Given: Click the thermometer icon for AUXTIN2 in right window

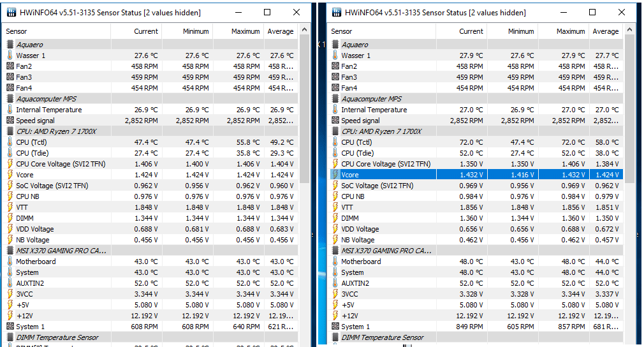Looking at the screenshot, I should coord(335,283).
